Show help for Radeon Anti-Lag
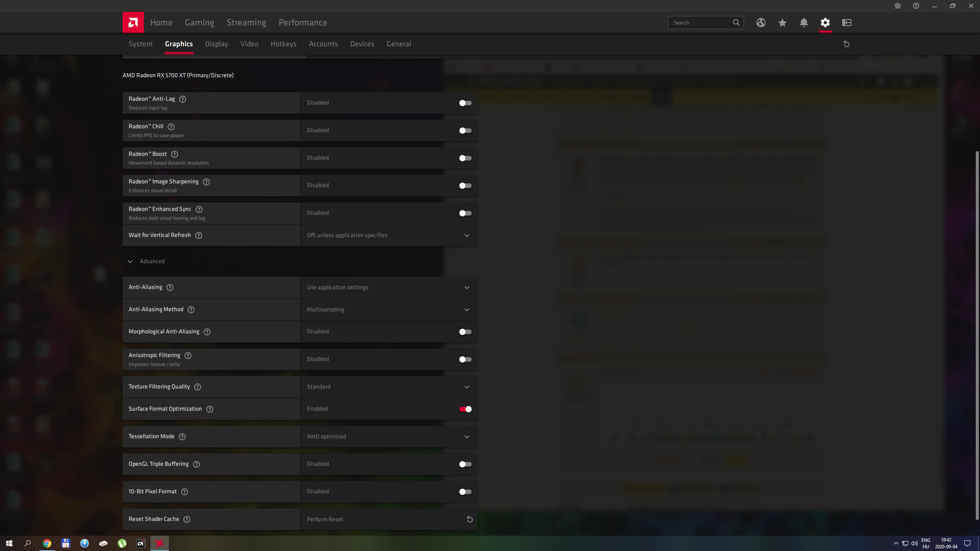The image size is (980, 551). tap(183, 99)
